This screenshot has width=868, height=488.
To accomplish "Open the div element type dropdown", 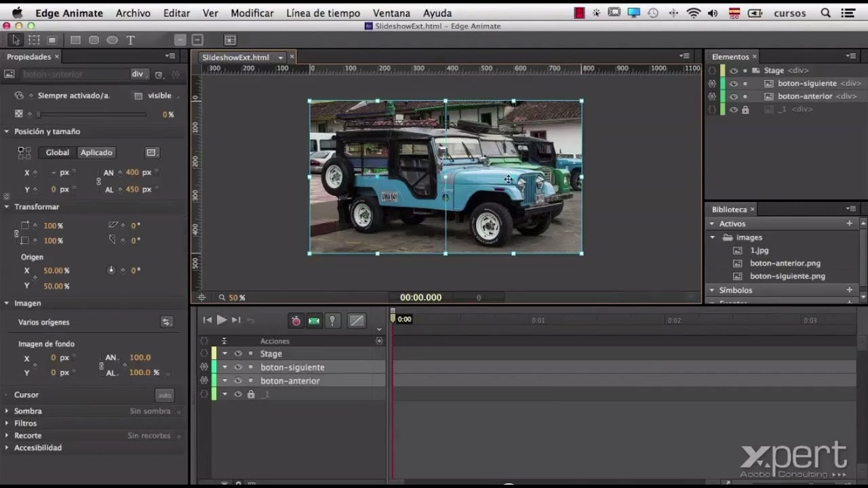I will 138,74.
